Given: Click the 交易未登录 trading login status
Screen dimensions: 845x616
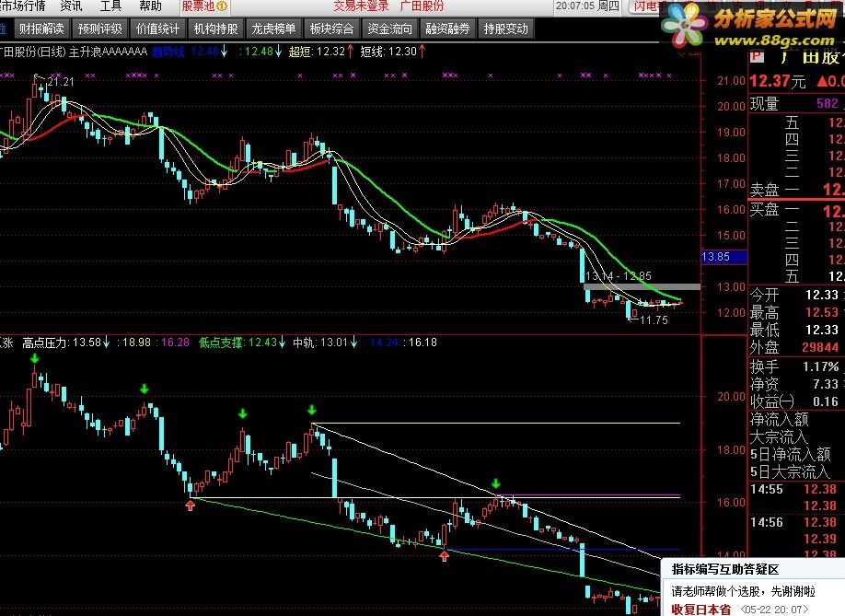Looking at the screenshot, I should point(361,6).
